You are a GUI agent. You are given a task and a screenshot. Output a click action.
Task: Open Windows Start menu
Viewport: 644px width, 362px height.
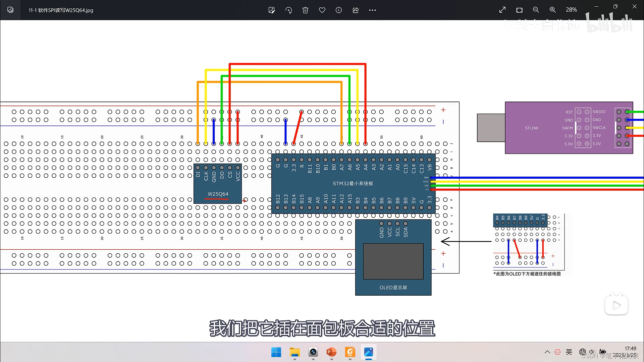[x=276, y=352]
